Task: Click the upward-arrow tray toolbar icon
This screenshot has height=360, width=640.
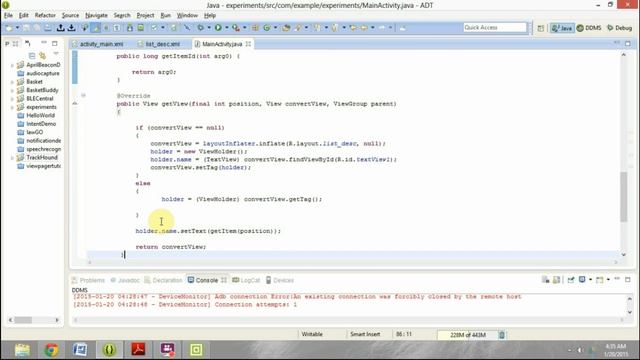Action: coord(60,28)
